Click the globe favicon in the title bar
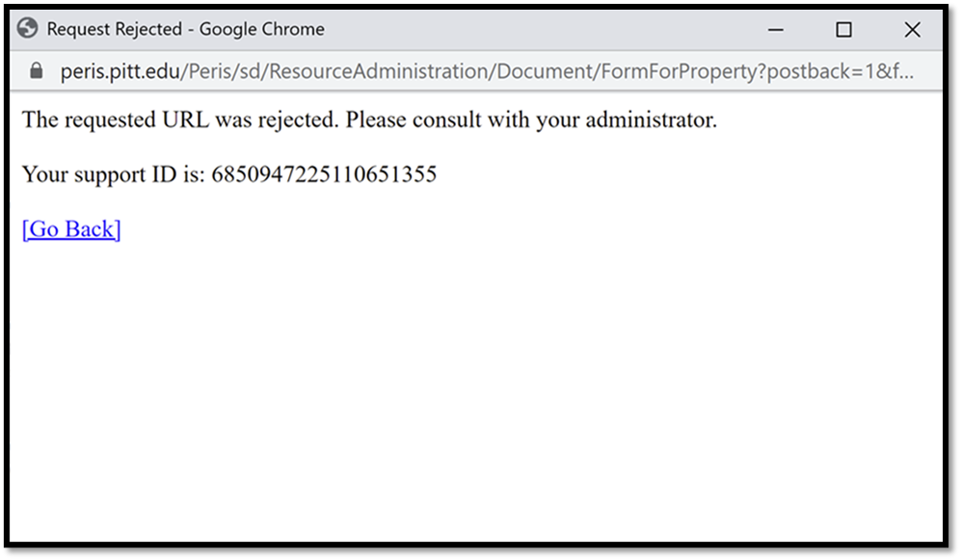 click(27, 28)
